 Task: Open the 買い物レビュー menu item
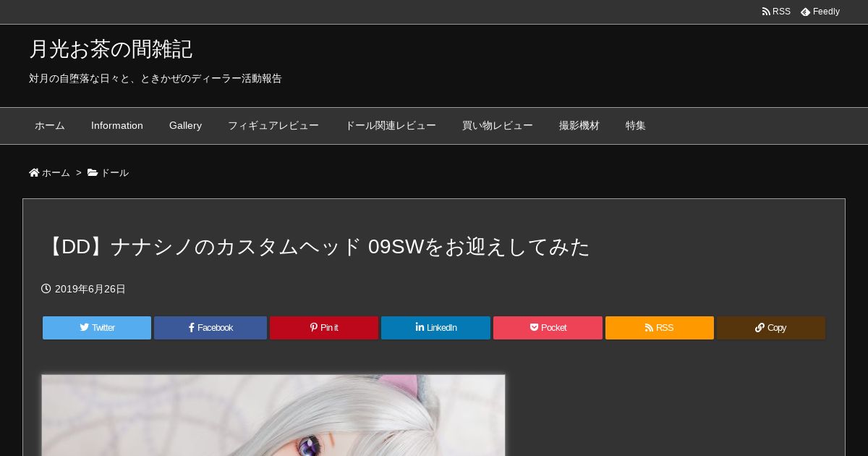(498, 126)
